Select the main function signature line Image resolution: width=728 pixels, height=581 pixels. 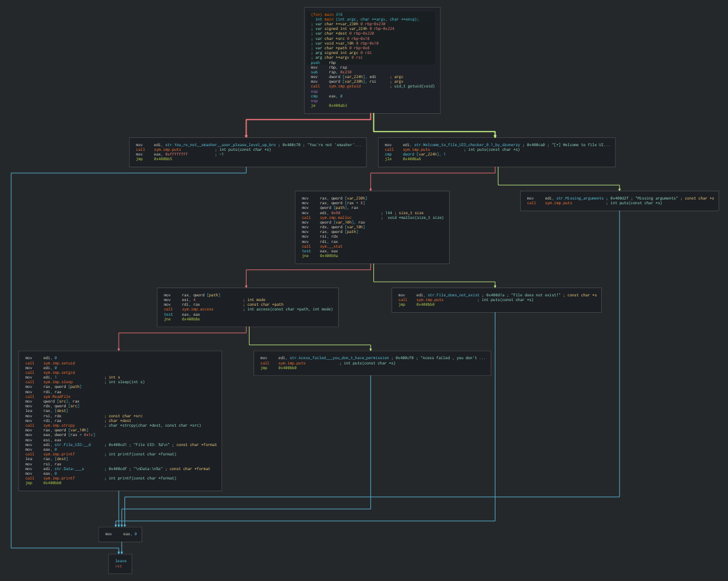[367, 19]
